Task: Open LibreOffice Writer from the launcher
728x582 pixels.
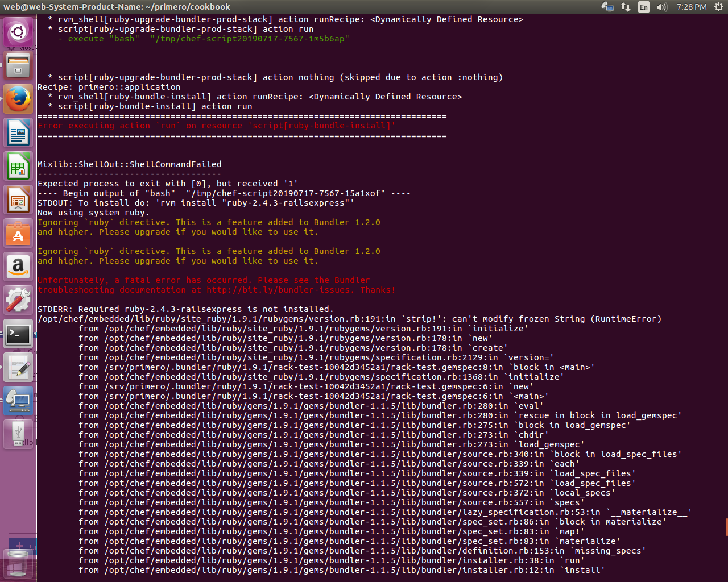Action: tap(18, 133)
